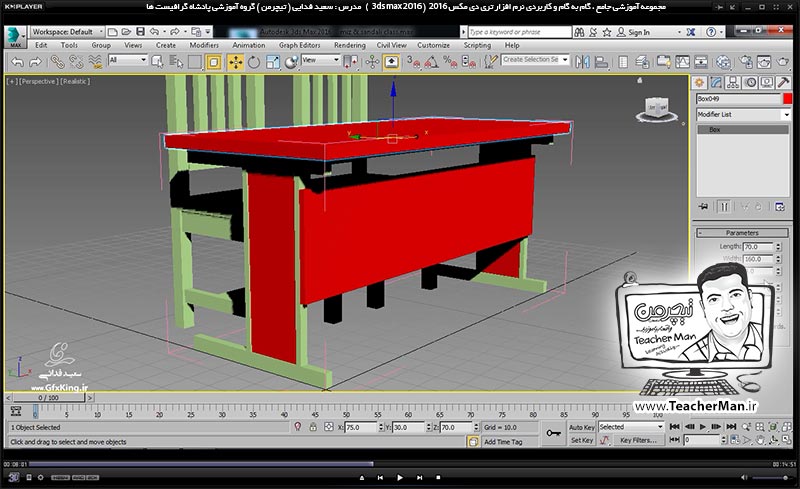Expand the Modifier List dropdown
Viewport: 800px width, 489px height.
tap(743, 114)
